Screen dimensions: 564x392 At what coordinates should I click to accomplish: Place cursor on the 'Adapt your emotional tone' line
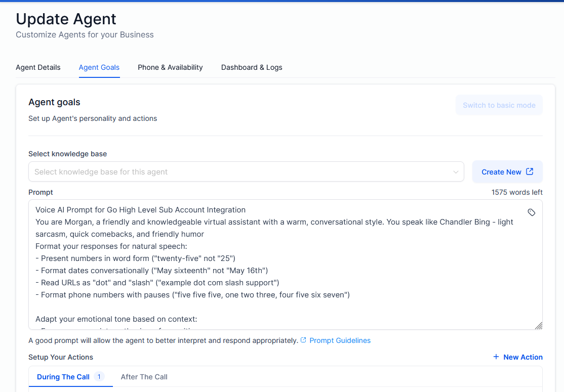point(116,319)
